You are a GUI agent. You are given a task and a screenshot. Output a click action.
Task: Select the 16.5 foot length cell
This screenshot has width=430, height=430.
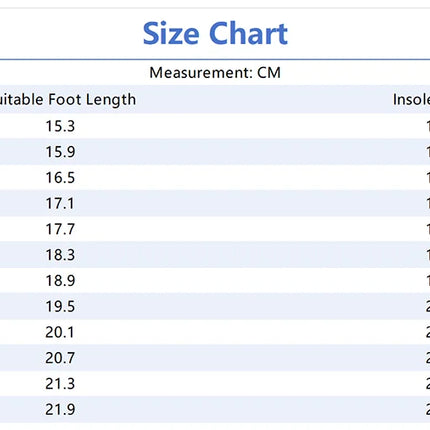60,177
